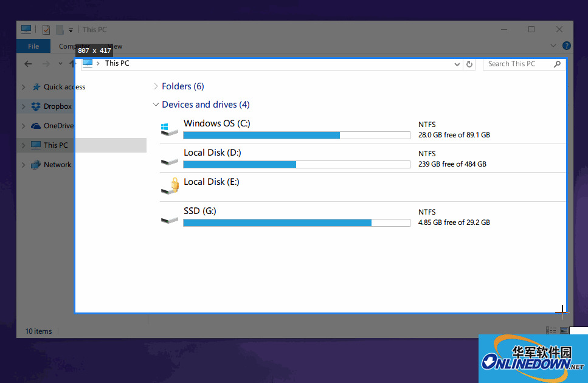Open the address bar history dropdown
Screen dimensions: 588x383
point(457,64)
